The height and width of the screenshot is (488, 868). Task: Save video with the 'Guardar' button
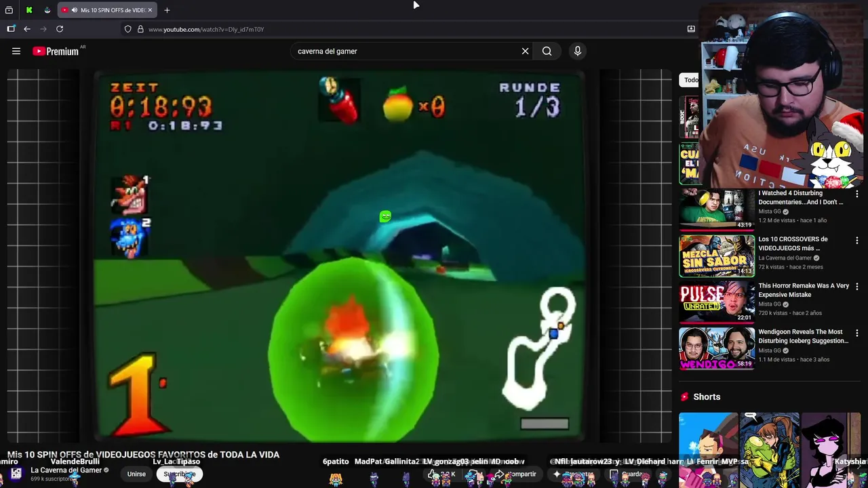pyautogui.click(x=629, y=474)
